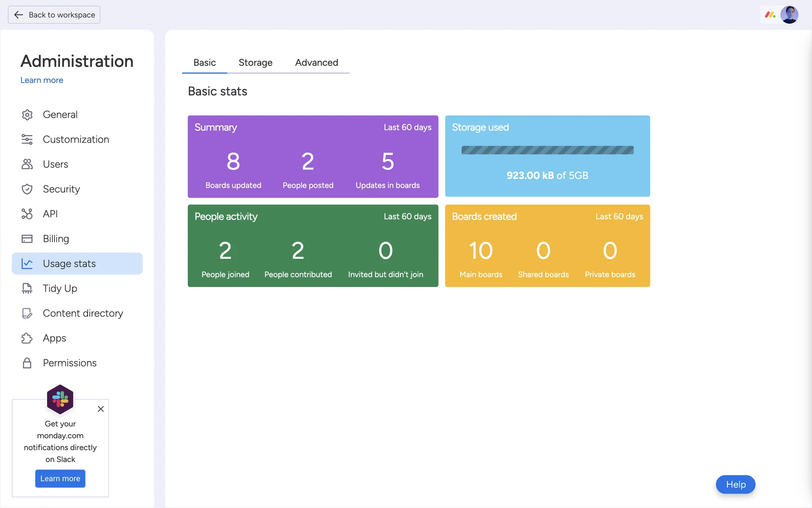The image size is (812, 508).
Task: Click the monday.com logo icon
Action: coord(770,15)
